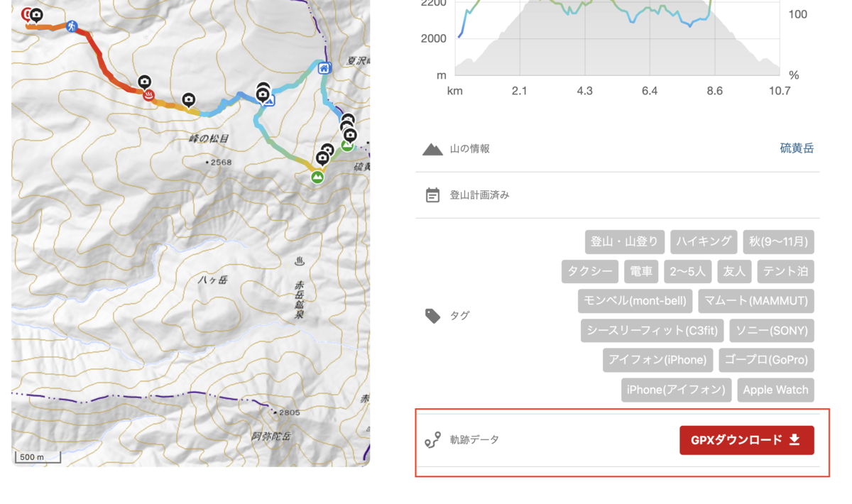Click the 登山計画済み calendar icon

[432, 195]
